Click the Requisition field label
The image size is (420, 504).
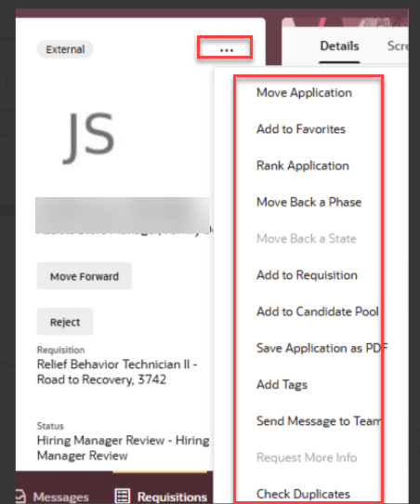point(61,350)
